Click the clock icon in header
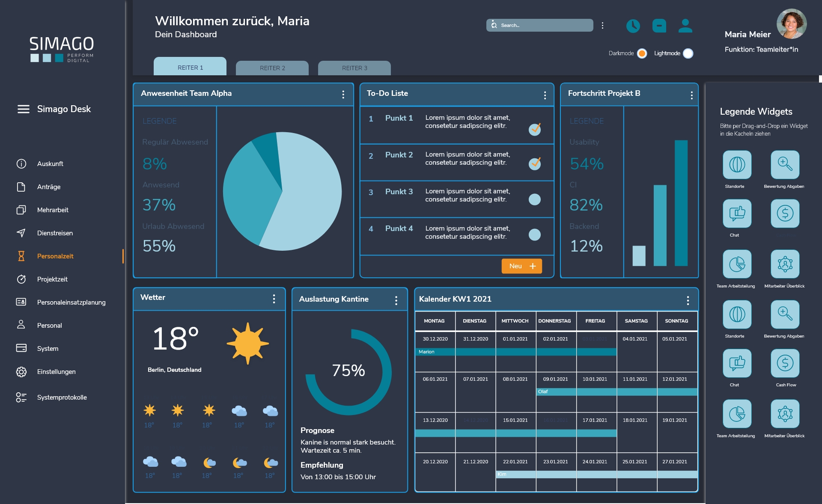This screenshot has height=504, width=822. [633, 26]
